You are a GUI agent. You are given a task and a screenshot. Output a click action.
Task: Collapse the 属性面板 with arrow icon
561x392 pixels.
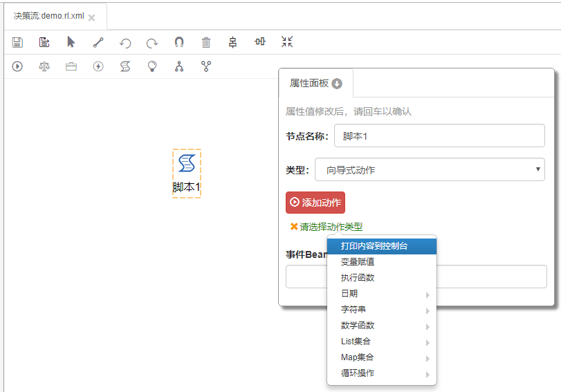coord(337,84)
